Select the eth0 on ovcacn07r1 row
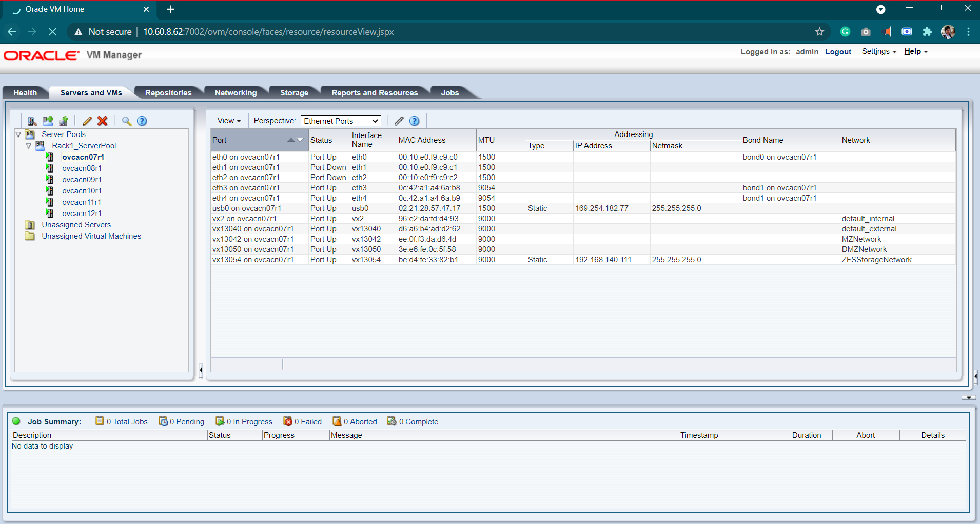980x524 pixels. click(583, 157)
